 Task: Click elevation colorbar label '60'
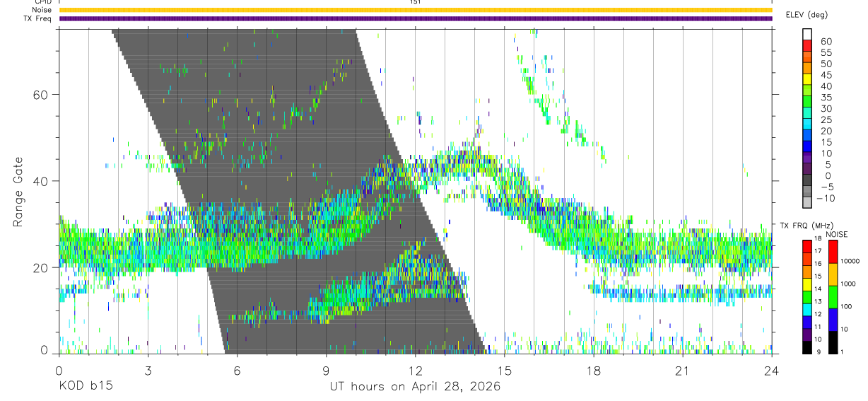point(826,42)
